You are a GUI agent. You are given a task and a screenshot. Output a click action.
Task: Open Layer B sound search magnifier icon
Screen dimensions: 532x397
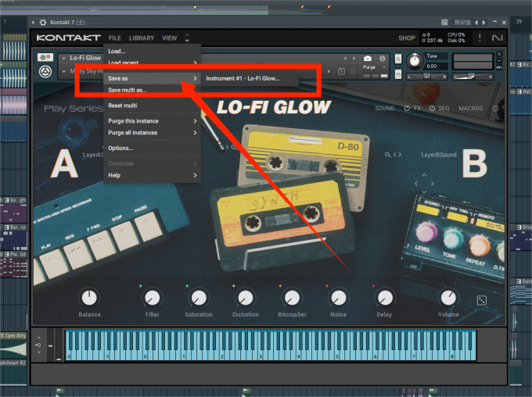[388, 155]
